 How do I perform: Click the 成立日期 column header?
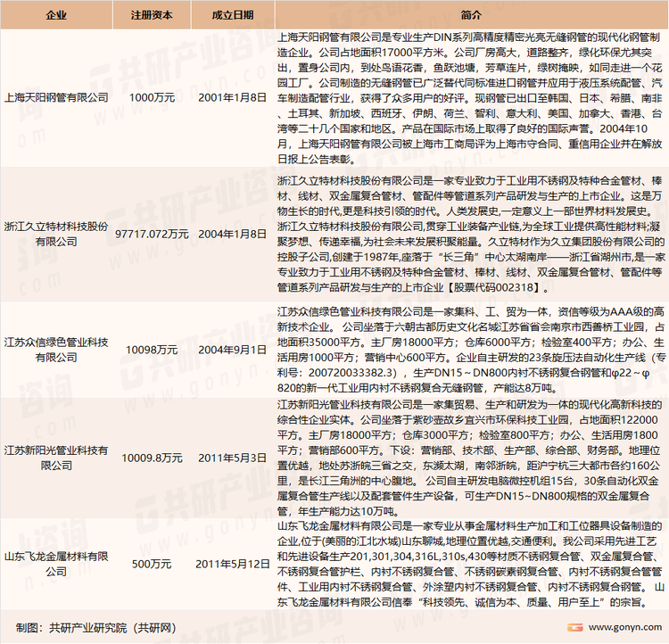(233, 15)
